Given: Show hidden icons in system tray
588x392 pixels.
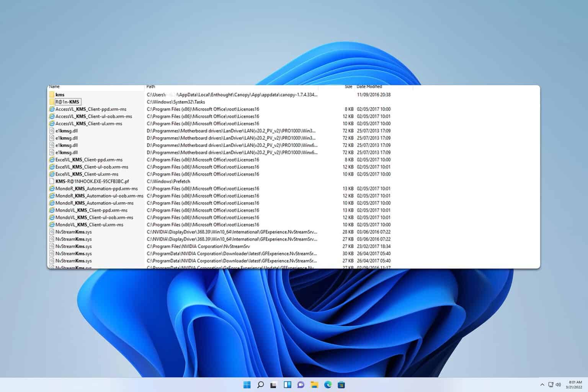Looking at the screenshot, I should pyautogui.click(x=542, y=385).
